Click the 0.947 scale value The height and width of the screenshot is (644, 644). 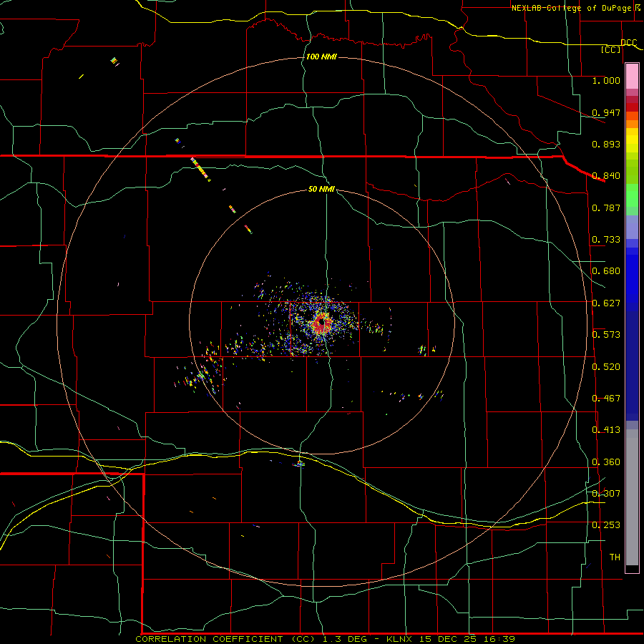tap(606, 112)
